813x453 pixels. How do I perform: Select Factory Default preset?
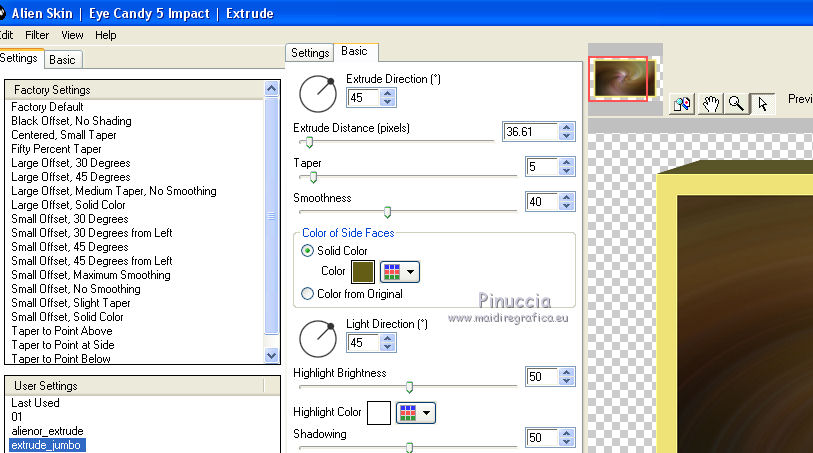click(47, 107)
